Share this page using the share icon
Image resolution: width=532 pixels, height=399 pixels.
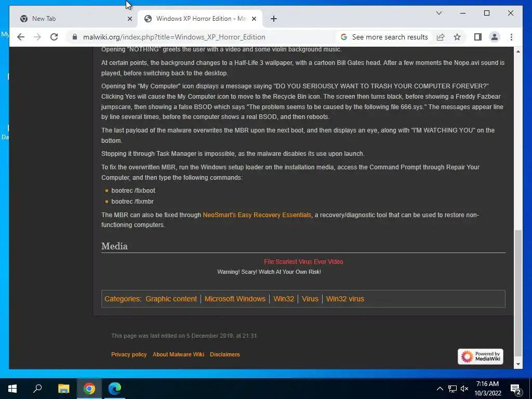pyautogui.click(x=441, y=37)
